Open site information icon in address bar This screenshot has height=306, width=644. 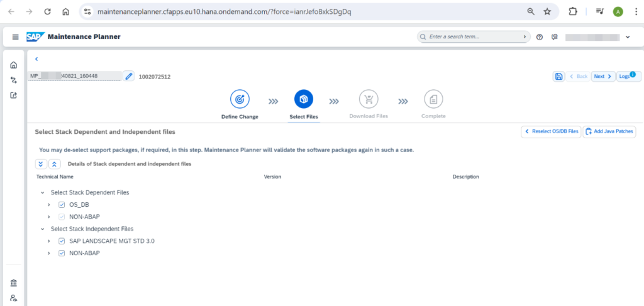click(x=87, y=12)
